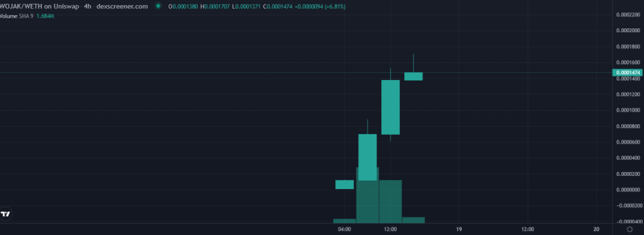Click the 04:00 time axis label

coord(344,229)
